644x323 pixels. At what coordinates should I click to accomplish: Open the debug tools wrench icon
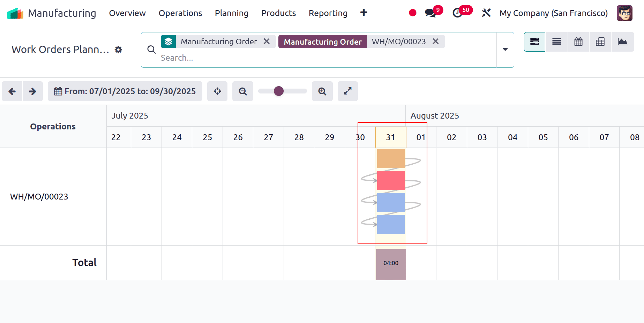point(486,13)
